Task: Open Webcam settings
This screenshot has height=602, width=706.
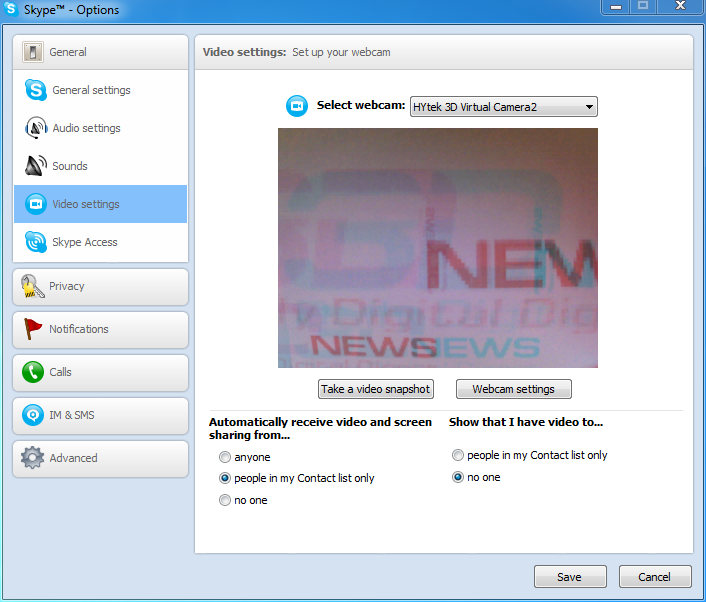Action: tap(514, 389)
